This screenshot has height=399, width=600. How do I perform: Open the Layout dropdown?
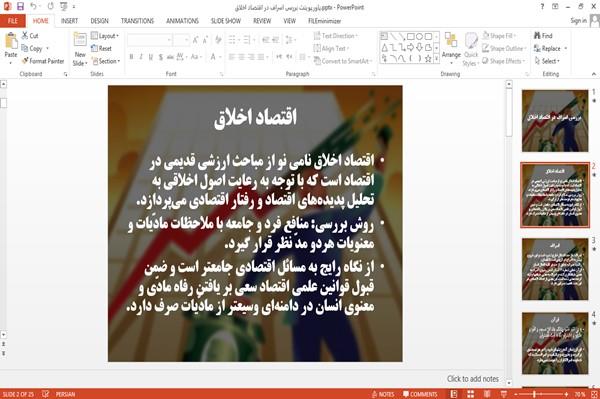tap(105, 36)
